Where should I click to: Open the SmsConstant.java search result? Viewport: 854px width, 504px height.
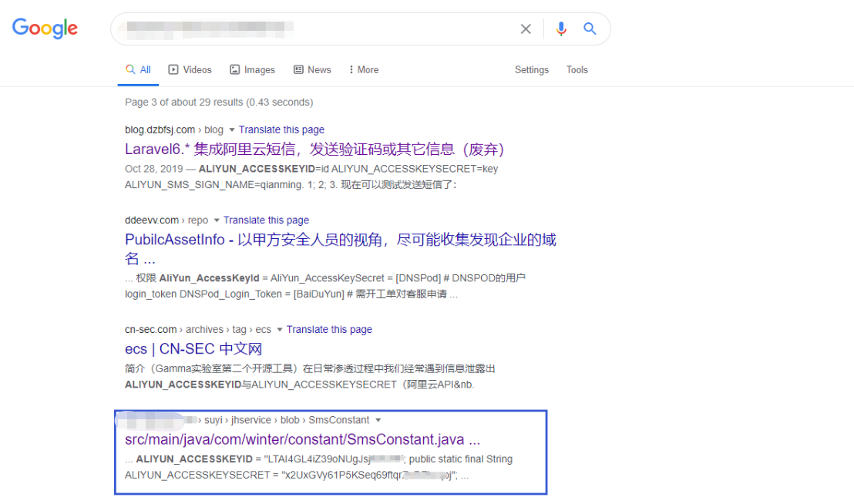tap(302, 438)
